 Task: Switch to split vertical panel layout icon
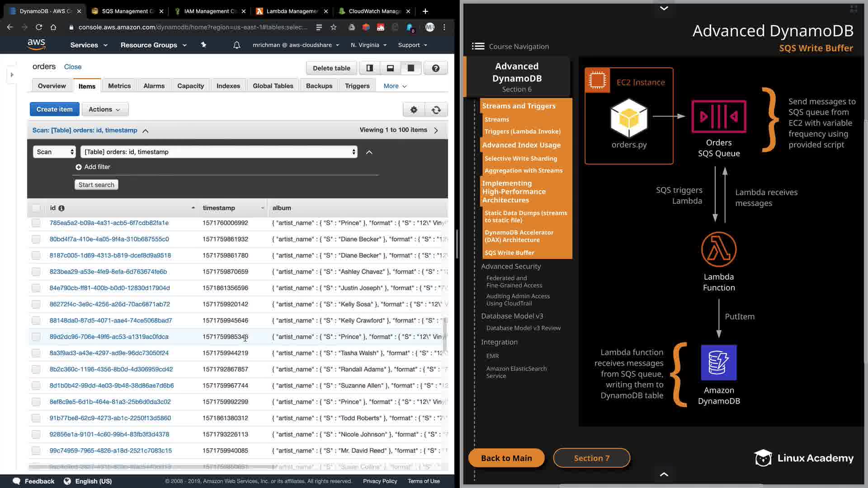pyautogui.click(x=369, y=68)
